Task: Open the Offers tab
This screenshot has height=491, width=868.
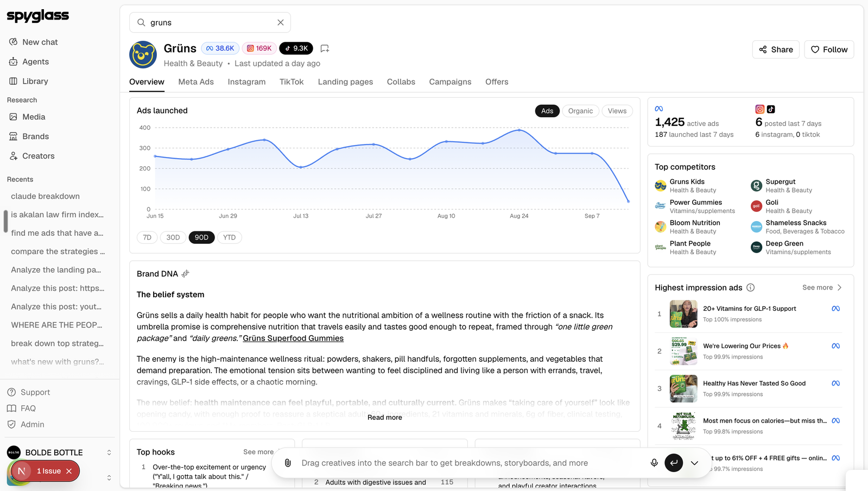Action: pyautogui.click(x=497, y=82)
